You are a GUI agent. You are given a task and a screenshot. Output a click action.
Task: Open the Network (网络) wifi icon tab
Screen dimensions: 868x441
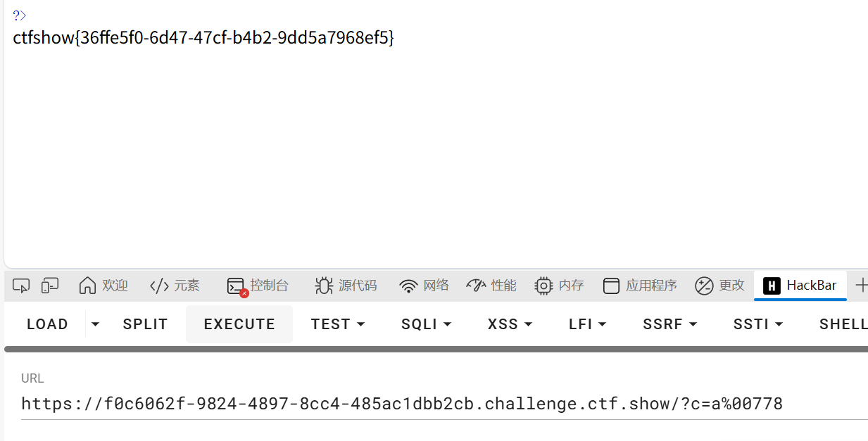click(424, 286)
